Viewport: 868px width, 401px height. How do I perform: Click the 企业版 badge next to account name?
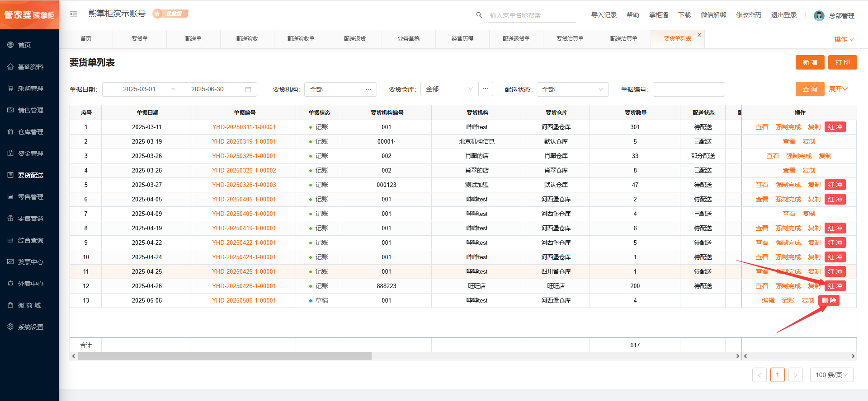click(170, 14)
